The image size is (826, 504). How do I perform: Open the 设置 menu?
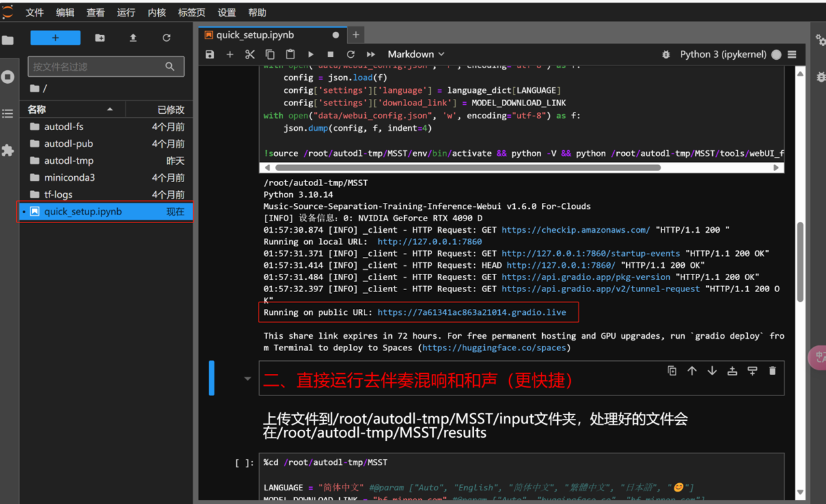(x=227, y=12)
